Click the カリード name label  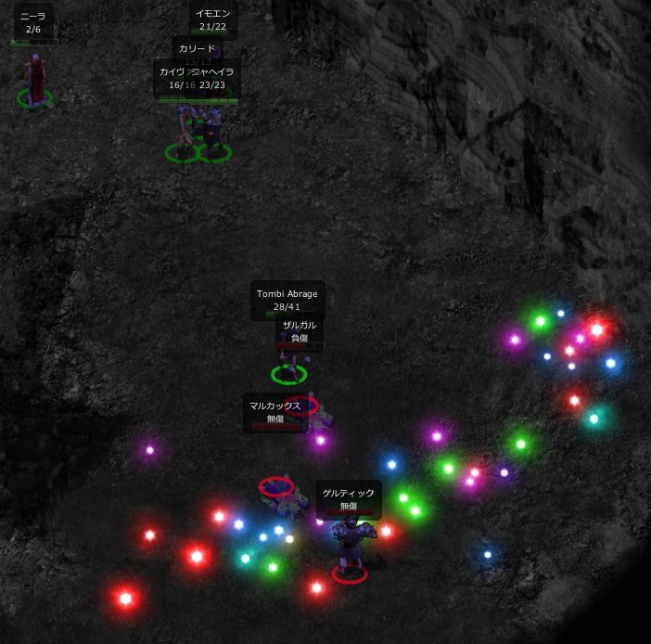pos(198,49)
